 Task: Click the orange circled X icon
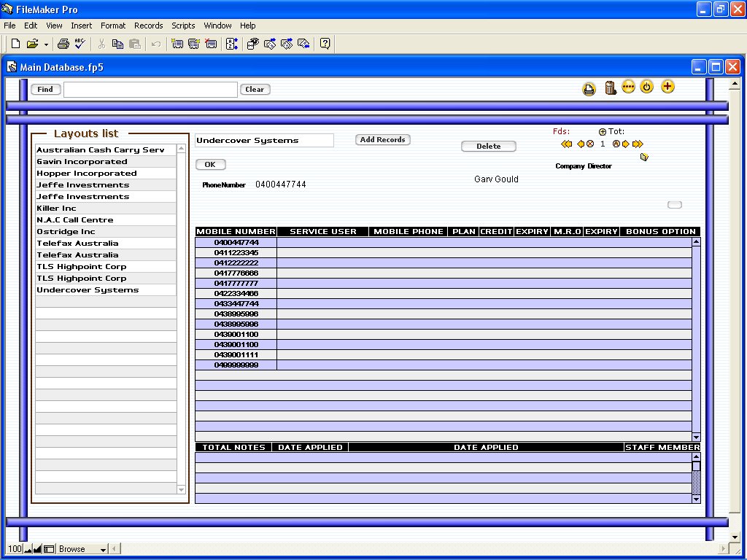pyautogui.click(x=590, y=144)
